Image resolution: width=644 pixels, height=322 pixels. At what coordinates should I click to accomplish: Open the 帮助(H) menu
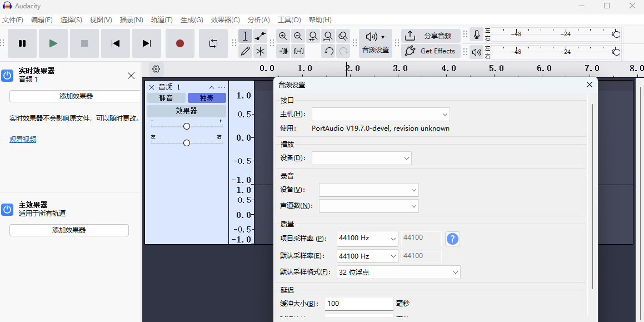(320, 19)
